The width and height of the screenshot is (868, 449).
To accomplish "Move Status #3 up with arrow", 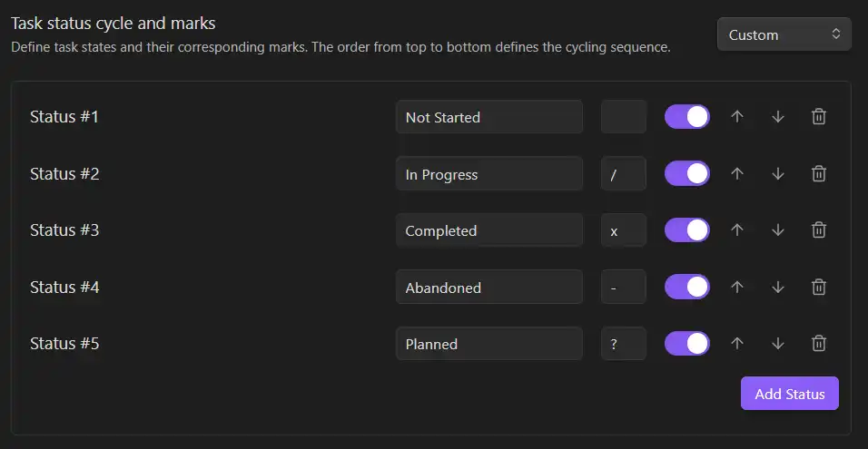I will [737, 230].
